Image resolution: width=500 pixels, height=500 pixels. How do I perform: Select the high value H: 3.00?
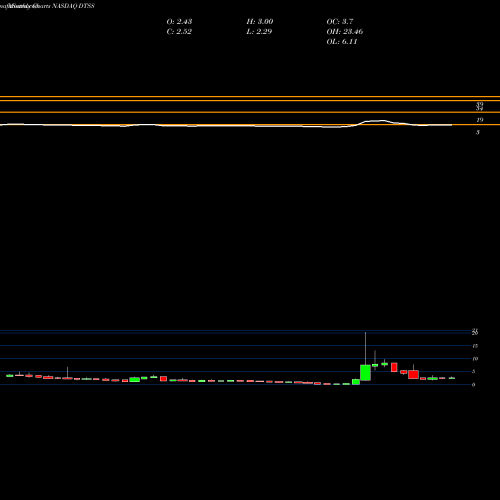coord(260,21)
